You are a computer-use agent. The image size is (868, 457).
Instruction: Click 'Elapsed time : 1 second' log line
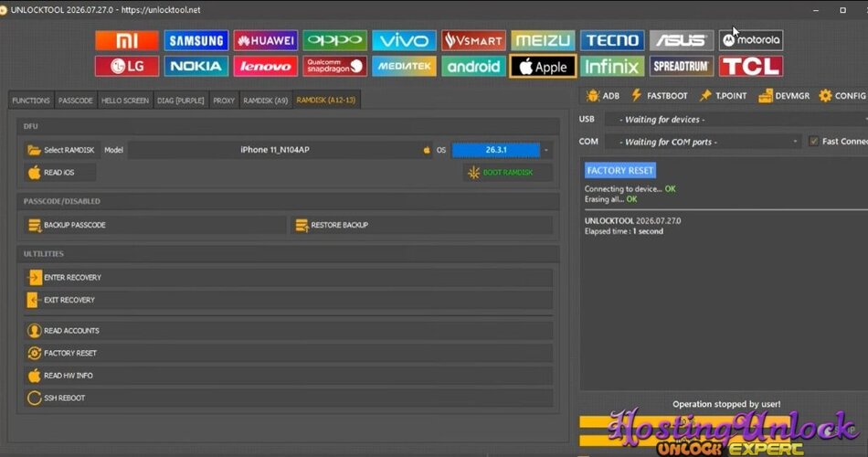624,231
